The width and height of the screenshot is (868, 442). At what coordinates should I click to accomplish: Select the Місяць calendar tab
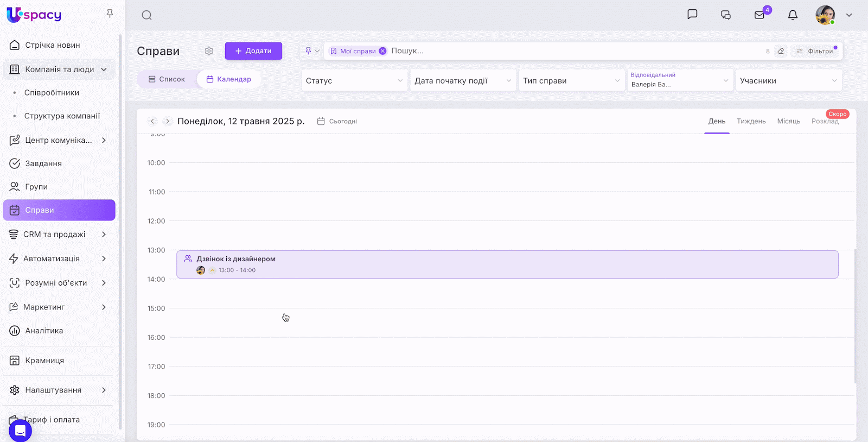point(788,121)
